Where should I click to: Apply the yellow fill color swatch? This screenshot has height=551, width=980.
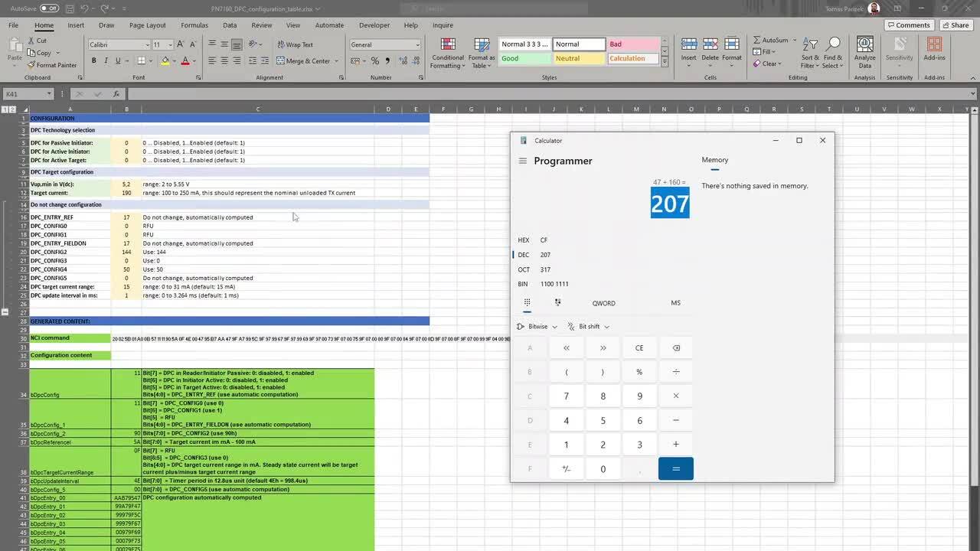click(165, 60)
